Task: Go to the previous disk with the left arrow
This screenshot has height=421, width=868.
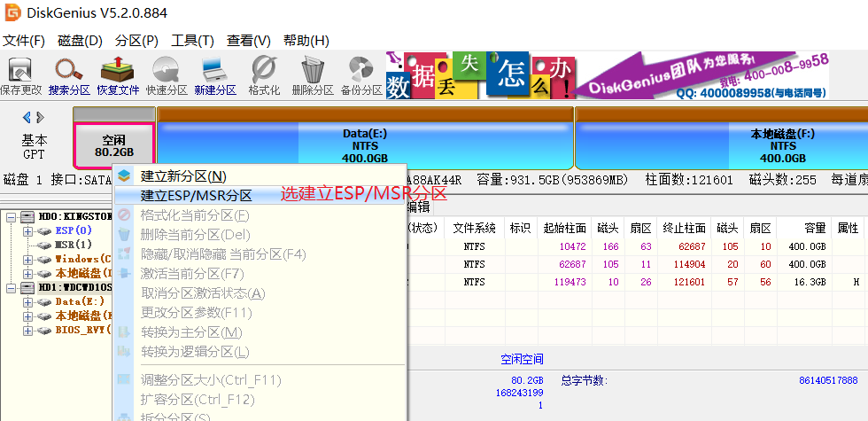Action: click(x=27, y=117)
